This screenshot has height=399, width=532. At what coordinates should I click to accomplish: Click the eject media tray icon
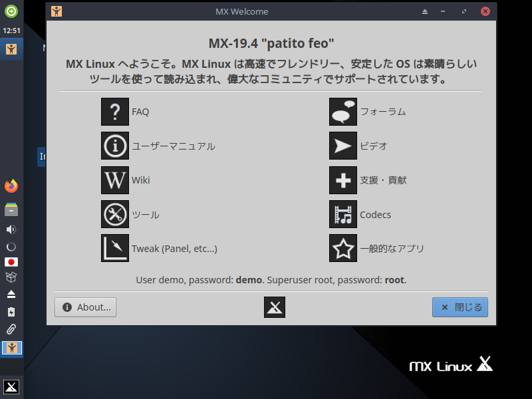coord(11,294)
